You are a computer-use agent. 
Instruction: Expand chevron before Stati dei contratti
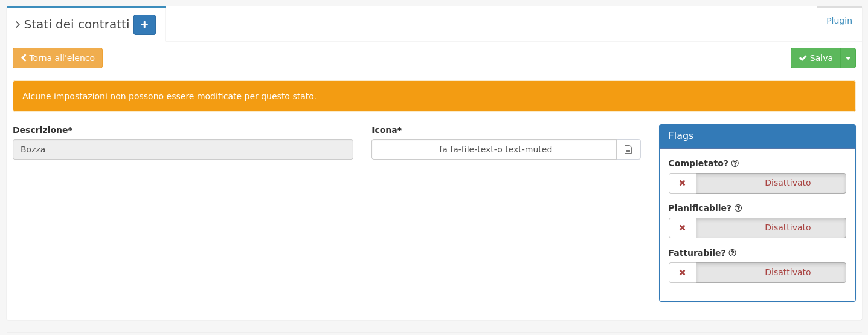(18, 25)
